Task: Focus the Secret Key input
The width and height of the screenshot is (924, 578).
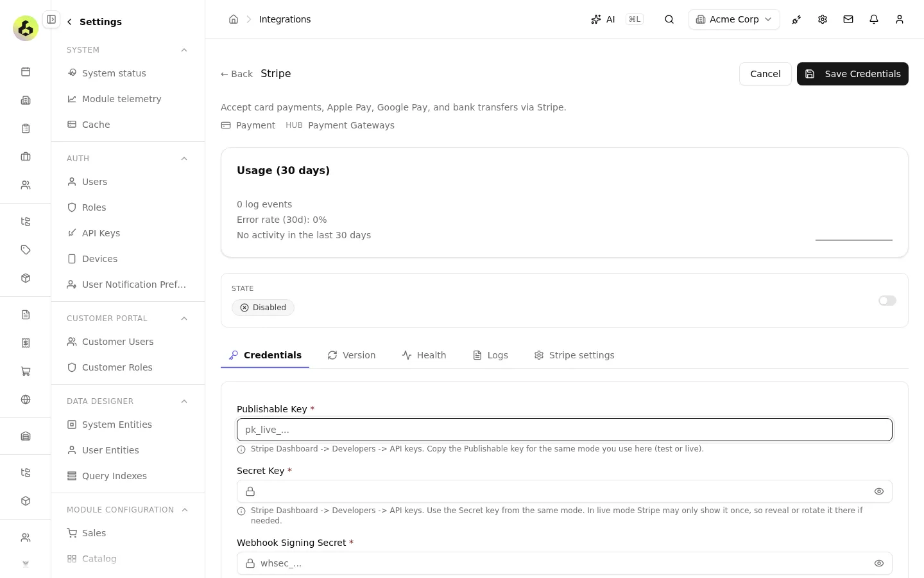Action: point(565,491)
